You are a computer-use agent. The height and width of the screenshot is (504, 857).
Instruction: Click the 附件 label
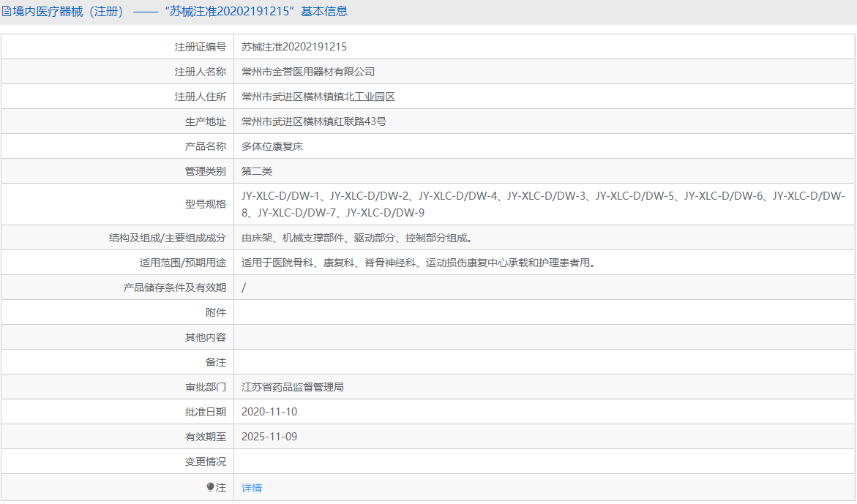click(216, 312)
